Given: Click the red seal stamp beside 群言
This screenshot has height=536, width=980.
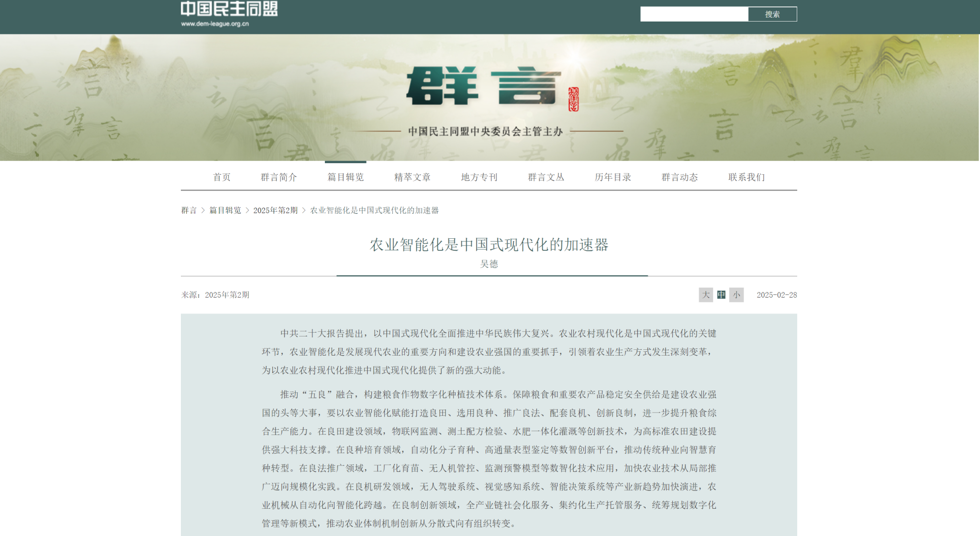Looking at the screenshot, I should click(573, 100).
